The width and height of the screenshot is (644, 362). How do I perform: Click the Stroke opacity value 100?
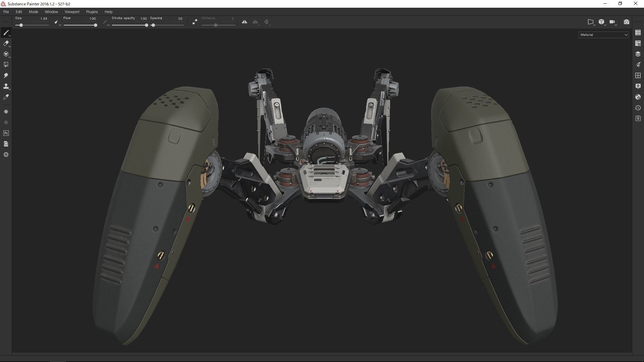tap(143, 18)
